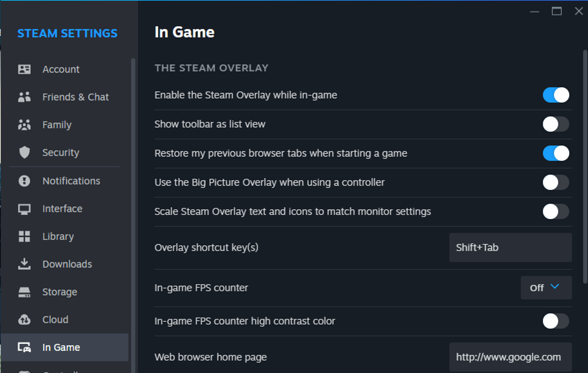Open the Steam Settings heading link
The width and height of the screenshot is (588, 373).
point(67,33)
